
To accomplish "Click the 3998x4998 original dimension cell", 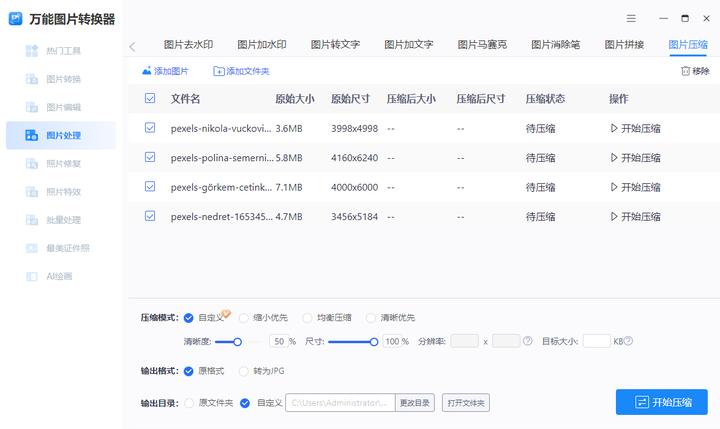I will click(354, 129).
